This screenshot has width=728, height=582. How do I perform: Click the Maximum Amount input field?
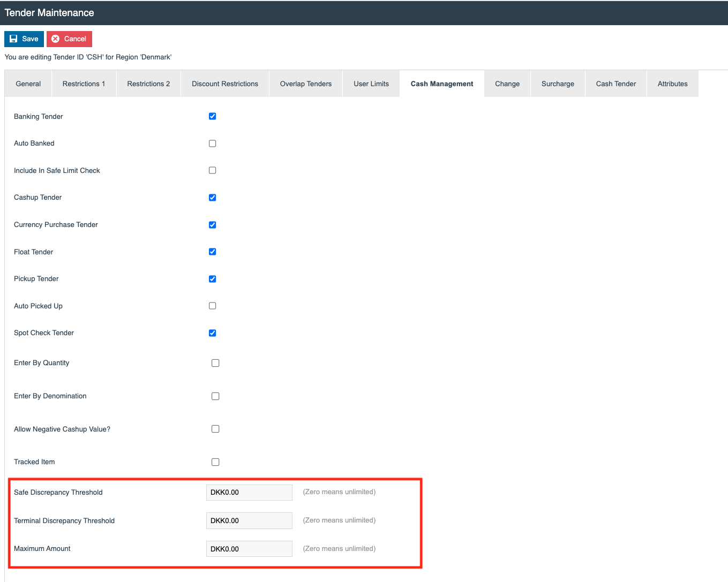tap(249, 549)
